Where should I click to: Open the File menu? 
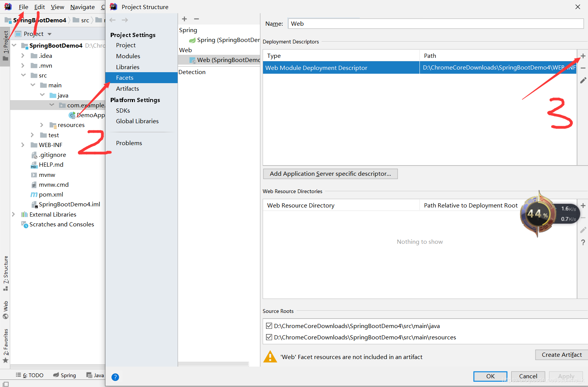[x=23, y=7]
